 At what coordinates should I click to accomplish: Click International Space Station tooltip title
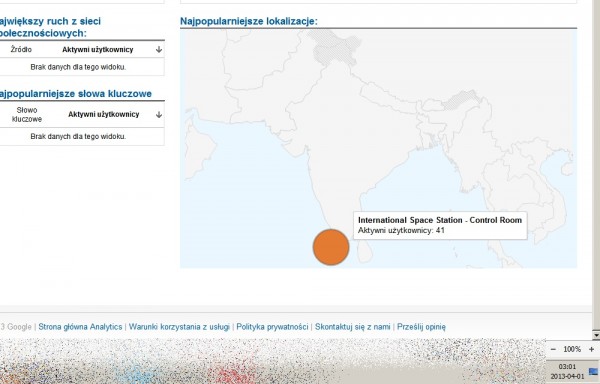440,220
